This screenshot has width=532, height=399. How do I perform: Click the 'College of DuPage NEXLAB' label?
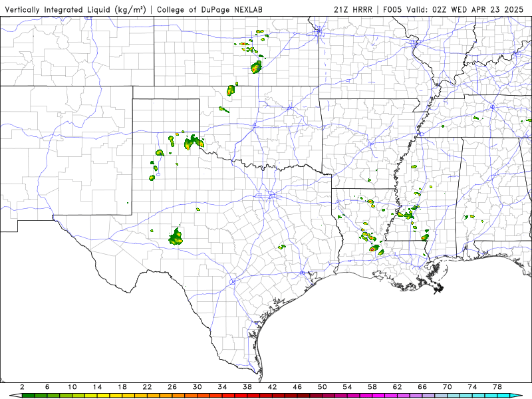click(209, 9)
